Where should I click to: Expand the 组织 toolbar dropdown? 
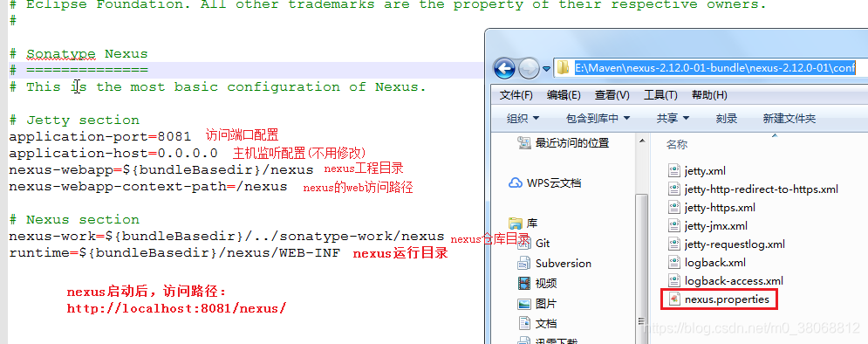(523, 118)
